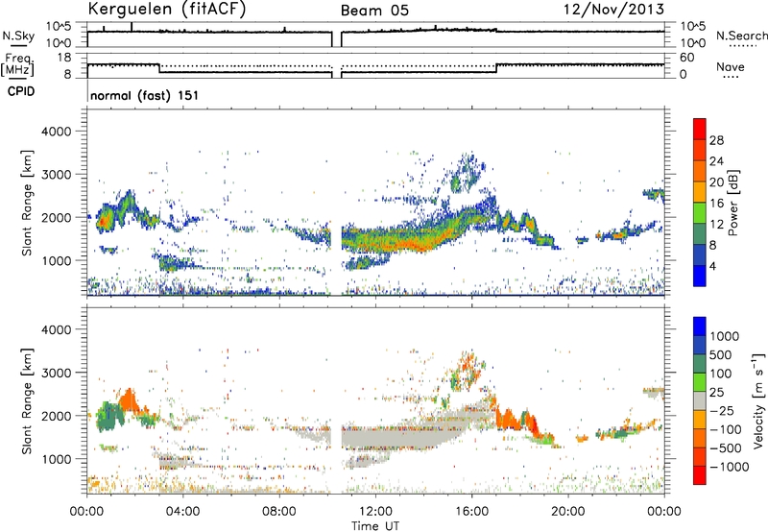Click the blue top segment of velocity colorbar

pyautogui.click(x=700, y=326)
